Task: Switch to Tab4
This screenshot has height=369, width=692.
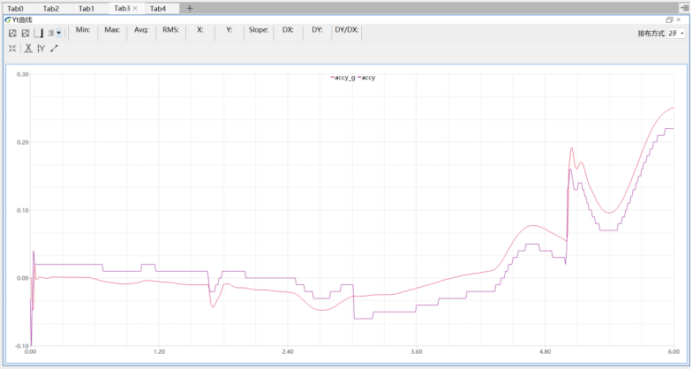Action: tap(158, 8)
